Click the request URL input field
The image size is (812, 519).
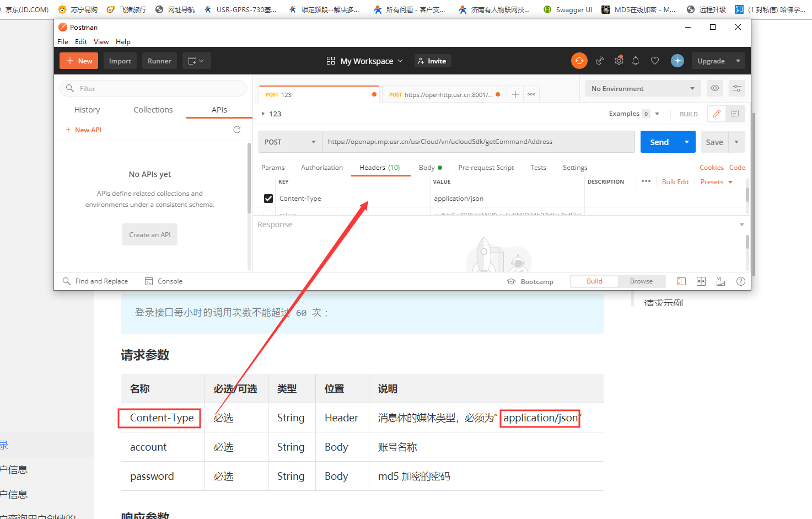(477, 142)
